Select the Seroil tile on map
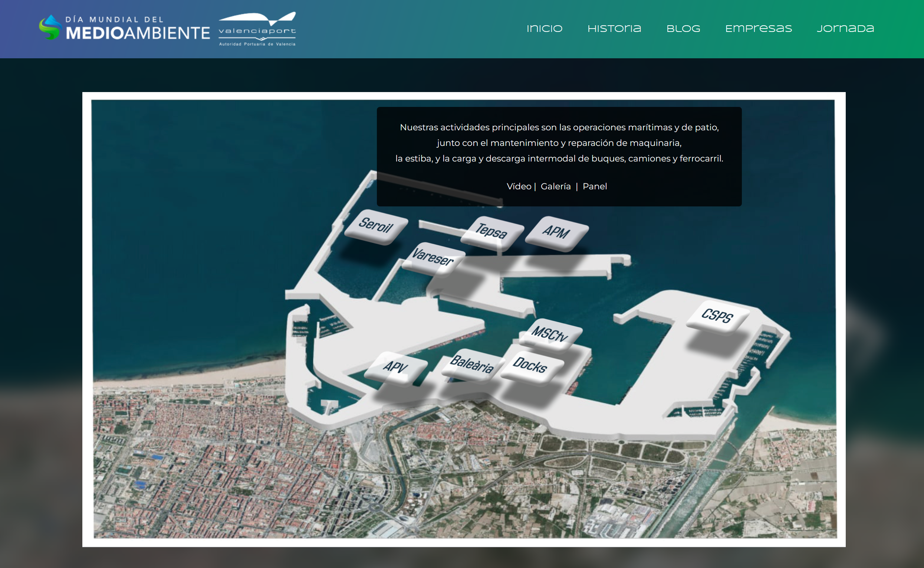The width and height of the screenshot is (924, 568). tap(376, 227)
